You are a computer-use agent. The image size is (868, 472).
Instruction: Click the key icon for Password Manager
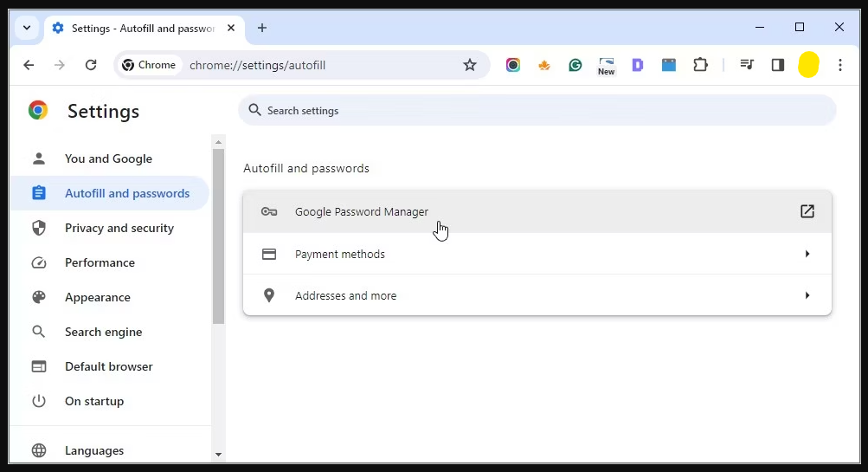269,211
